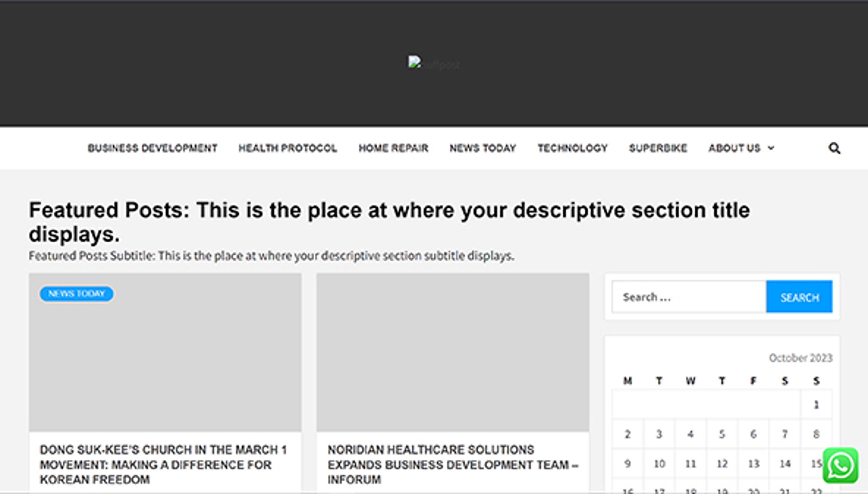
Task: Open Noridian Healthcare Solutions article headline
Action: point(452,464)
